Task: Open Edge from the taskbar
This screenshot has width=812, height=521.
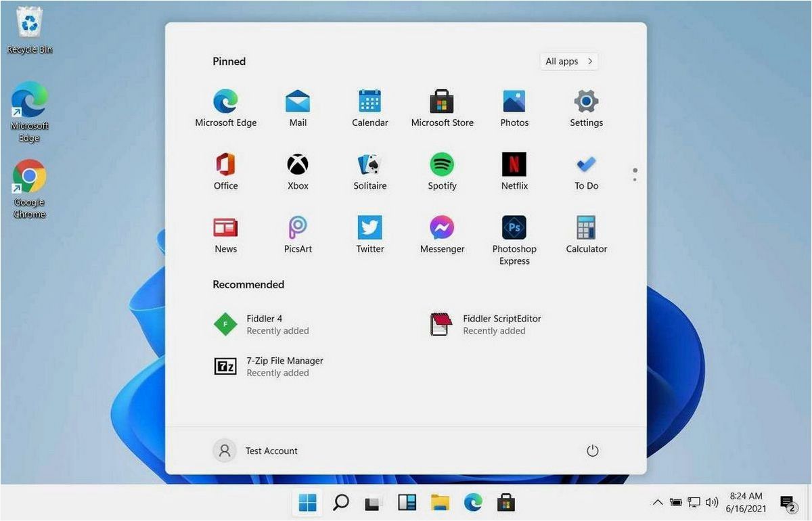Action: pos(473,502)
